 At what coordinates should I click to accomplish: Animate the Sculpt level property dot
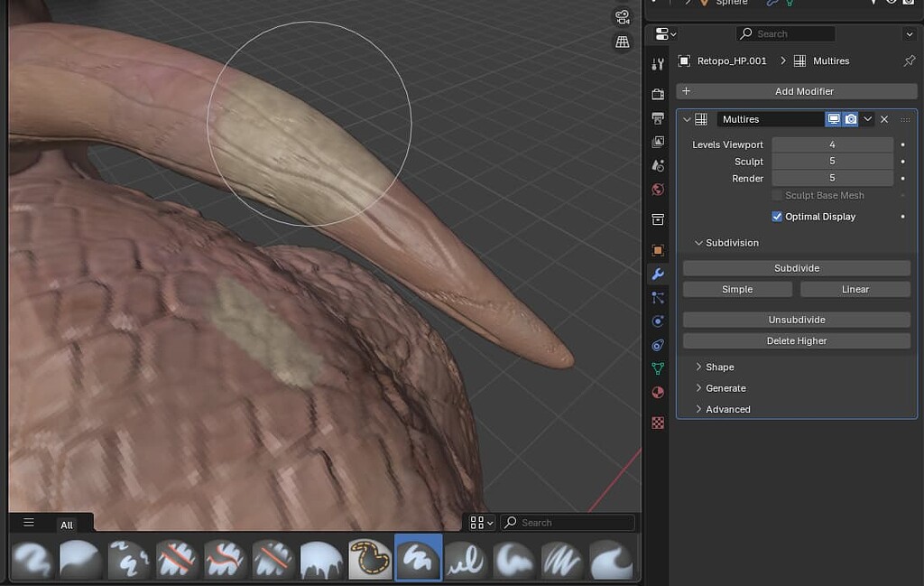point(902,161)
